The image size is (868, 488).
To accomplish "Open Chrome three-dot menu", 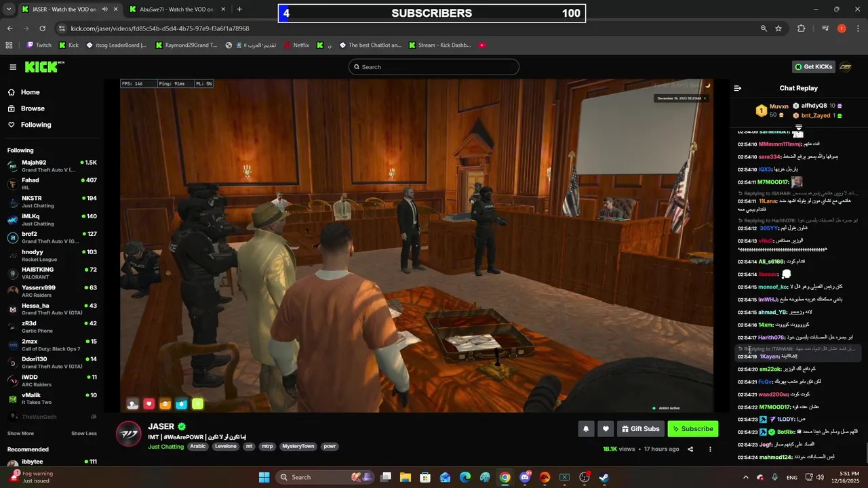I will pos(857,28).
